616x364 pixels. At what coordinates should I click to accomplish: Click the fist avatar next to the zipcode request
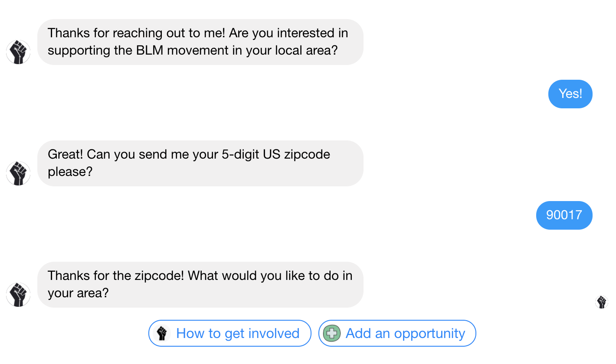coord(18,173)
